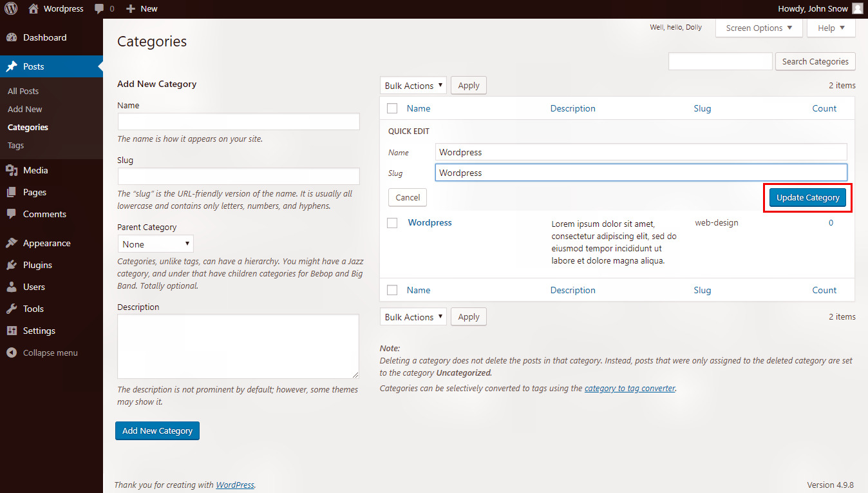
Task: Open the WordPress footer link
Action: click(x=235, y=485)
